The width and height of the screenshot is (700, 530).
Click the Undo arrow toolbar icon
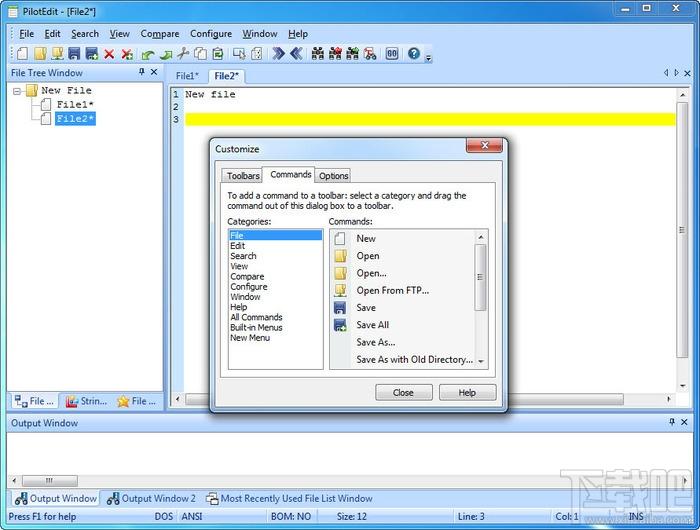click(148, 55)
